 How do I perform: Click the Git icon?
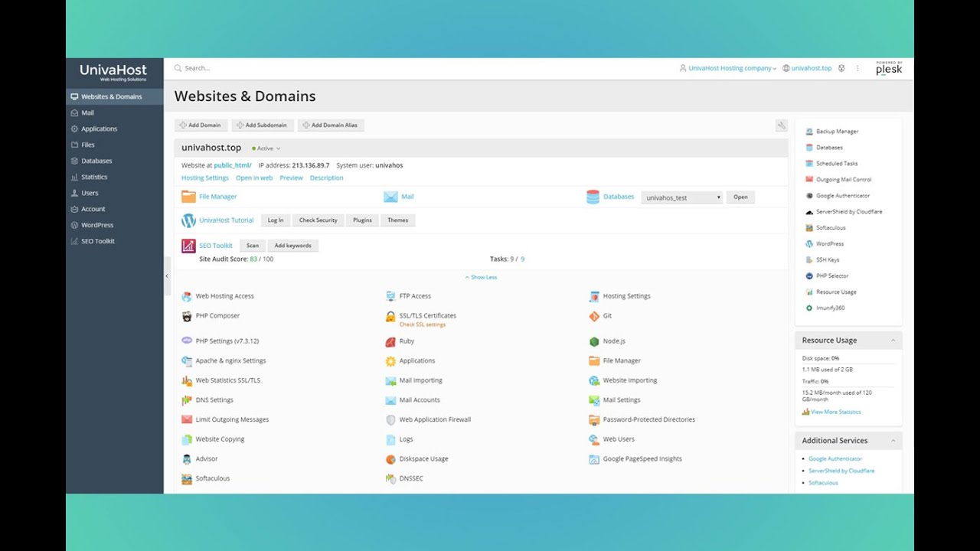tap(594, 316)
